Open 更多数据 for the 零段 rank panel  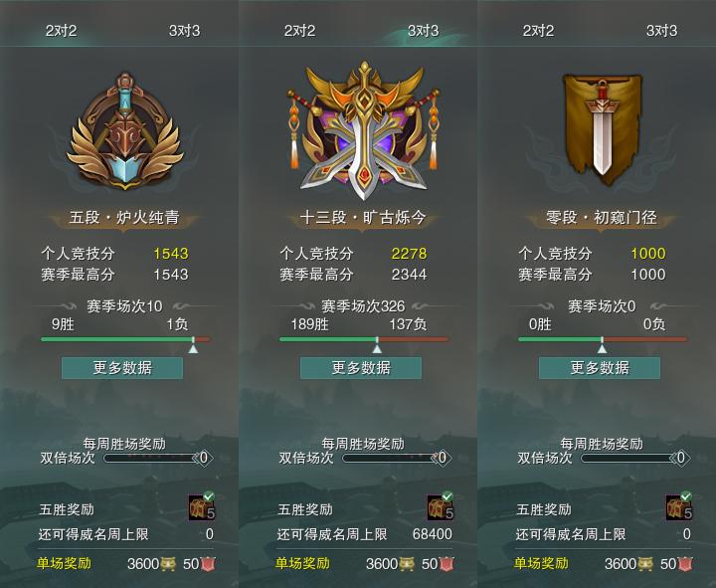pos(600,368)
